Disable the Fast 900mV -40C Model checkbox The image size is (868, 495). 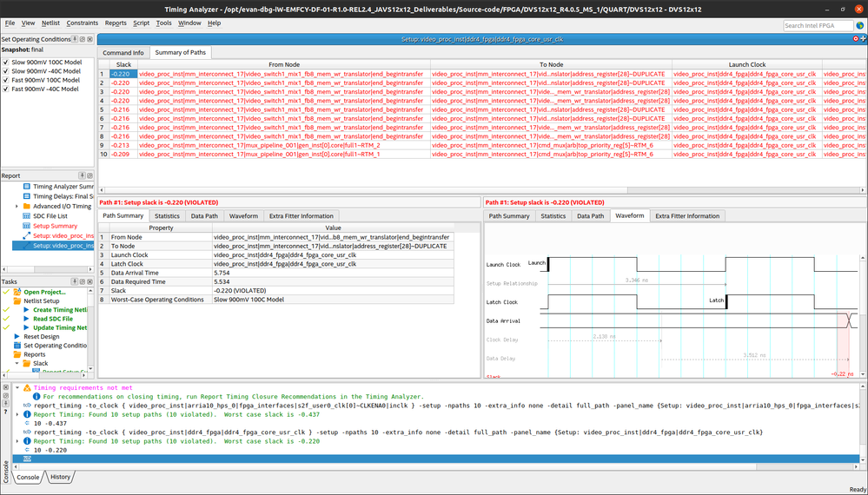(5, 89)
